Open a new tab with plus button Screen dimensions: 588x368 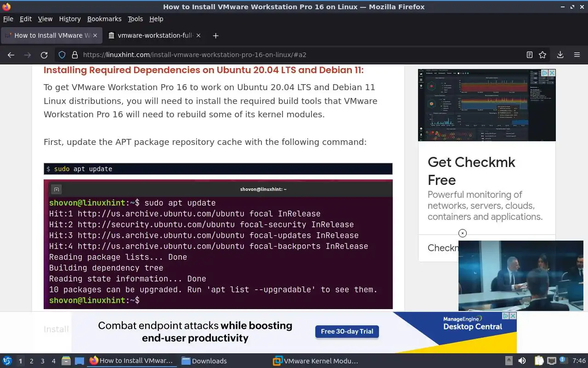tap(215, 35)
